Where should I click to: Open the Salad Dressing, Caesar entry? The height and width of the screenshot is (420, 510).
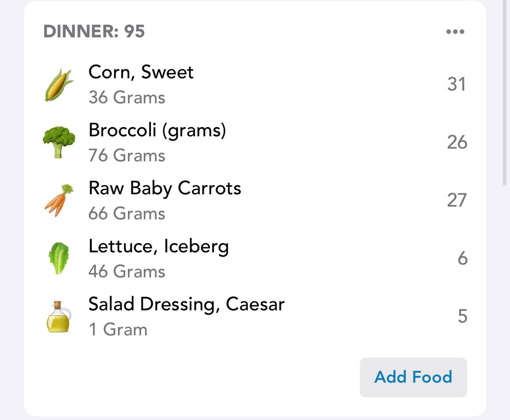pyautogui.click(x=186, y=304)
